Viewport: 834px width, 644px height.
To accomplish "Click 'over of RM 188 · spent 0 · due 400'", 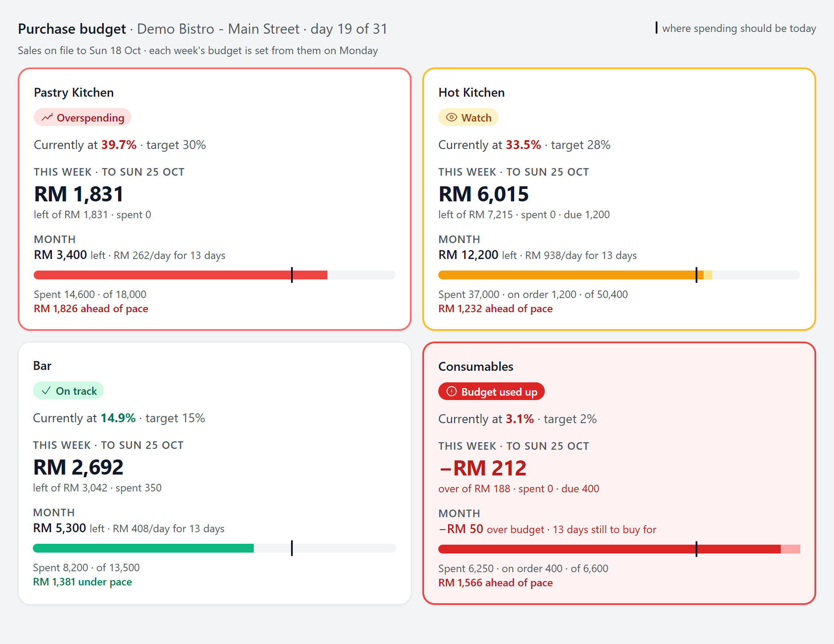I will point(519,489).
